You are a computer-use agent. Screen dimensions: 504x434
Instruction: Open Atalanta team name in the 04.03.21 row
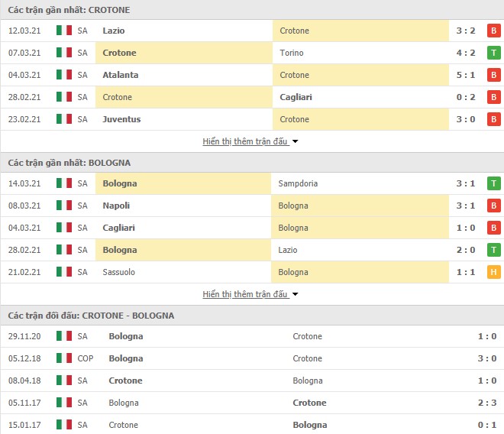click(121, 75)
